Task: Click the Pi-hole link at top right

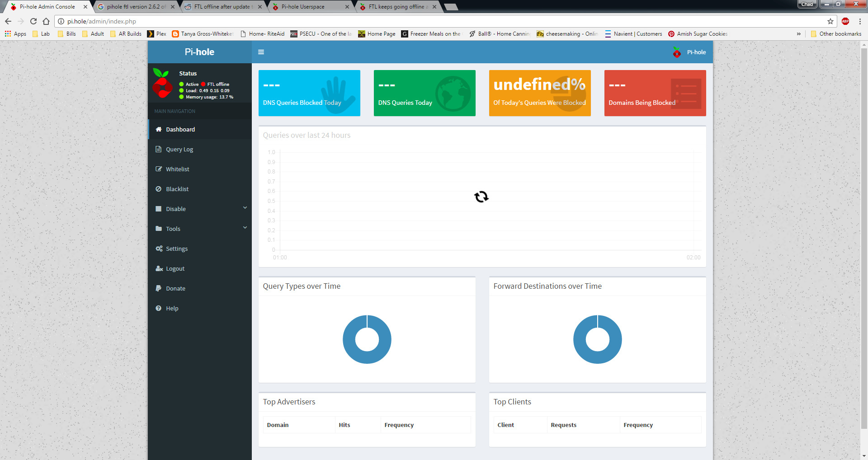Action: (x=696, y=52)
